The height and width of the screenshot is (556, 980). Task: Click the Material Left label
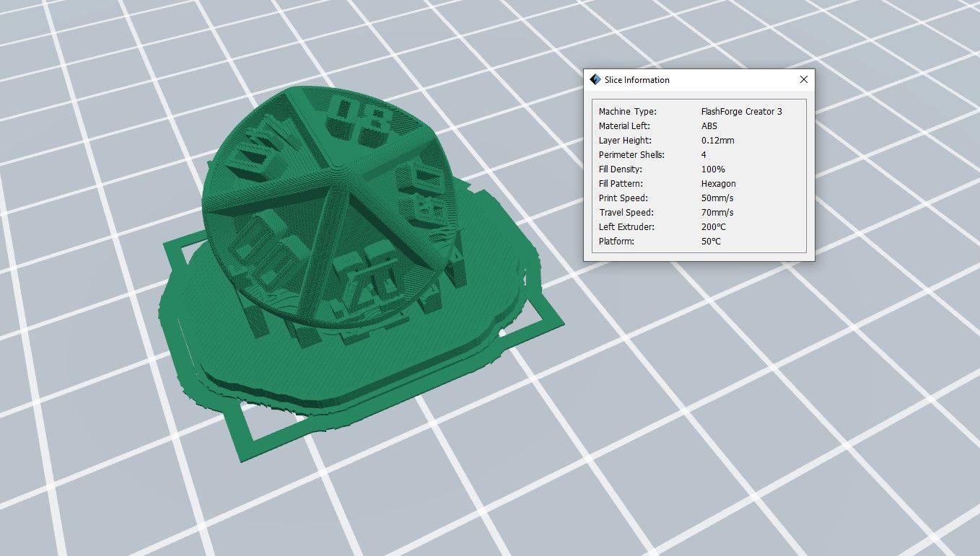pos(624,126)
